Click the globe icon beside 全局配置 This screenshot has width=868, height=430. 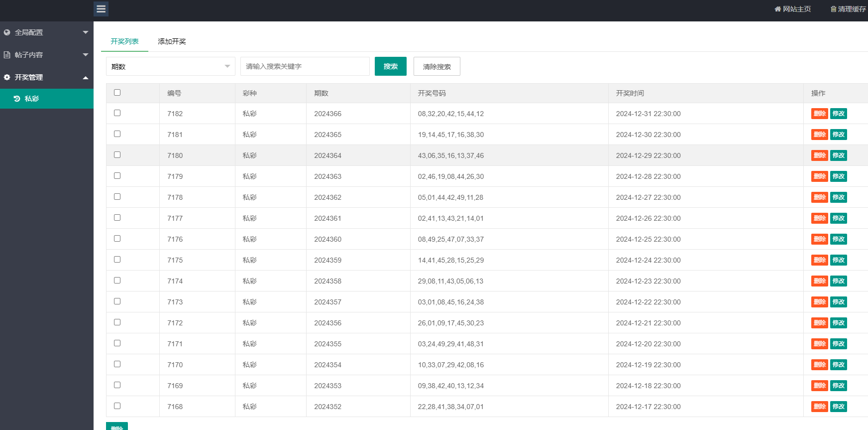7,32
